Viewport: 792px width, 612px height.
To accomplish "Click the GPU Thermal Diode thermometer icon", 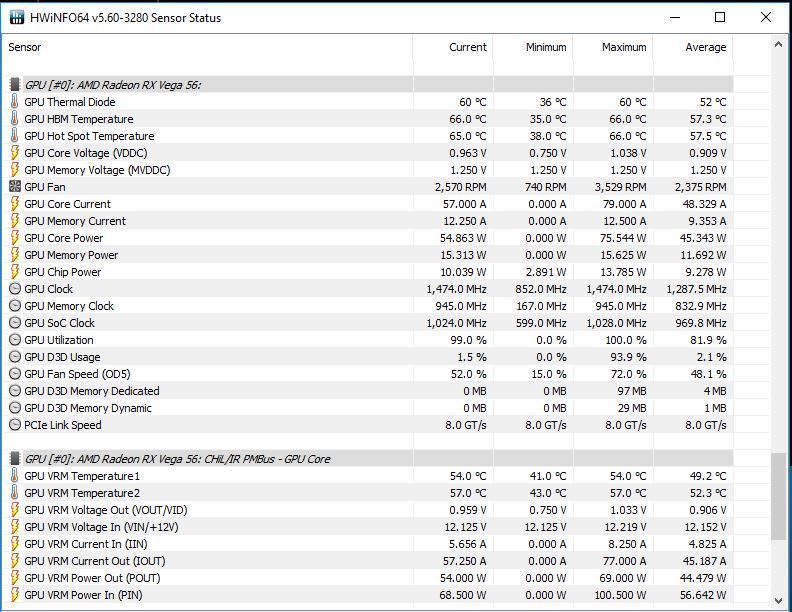I will (x=15, y=102).
